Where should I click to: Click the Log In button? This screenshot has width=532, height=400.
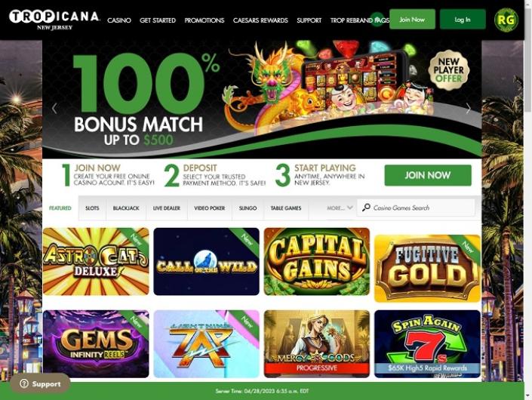click(463, 20)
